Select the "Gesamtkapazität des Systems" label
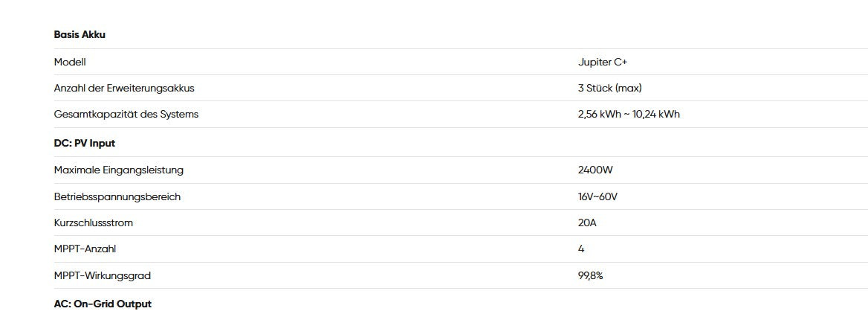 tap(126, 115)
